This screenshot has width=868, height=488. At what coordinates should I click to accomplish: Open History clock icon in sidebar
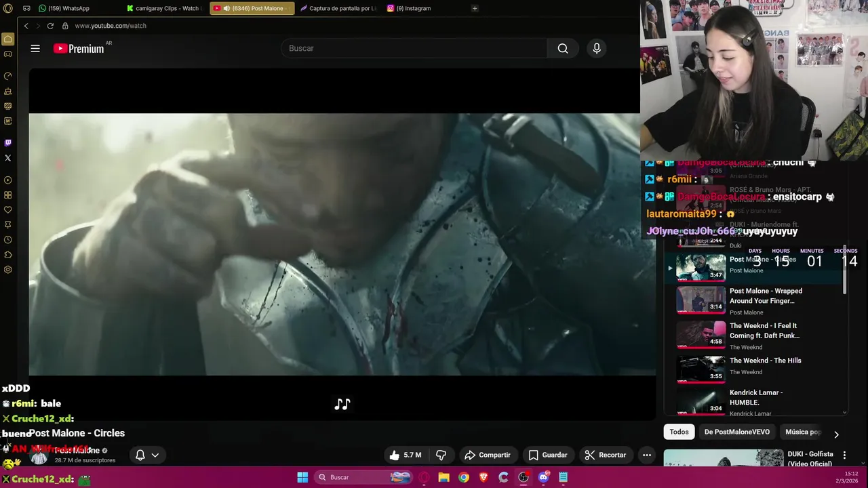(x=8, y=240)
